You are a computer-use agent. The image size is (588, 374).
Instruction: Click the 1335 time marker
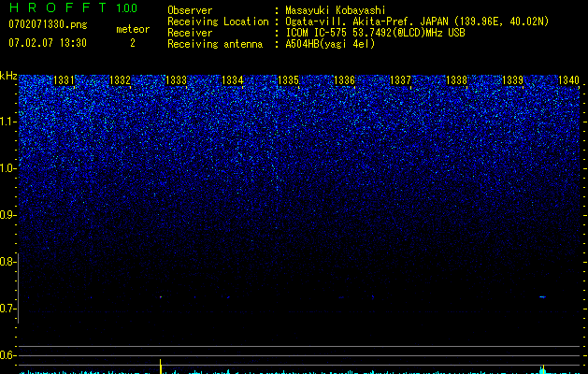[288, 80]
